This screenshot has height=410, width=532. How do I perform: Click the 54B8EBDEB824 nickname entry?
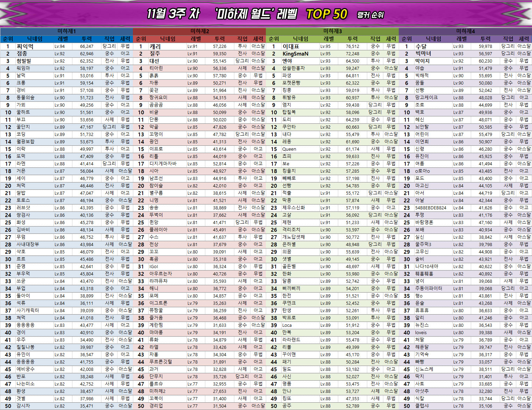click(431, 208)
